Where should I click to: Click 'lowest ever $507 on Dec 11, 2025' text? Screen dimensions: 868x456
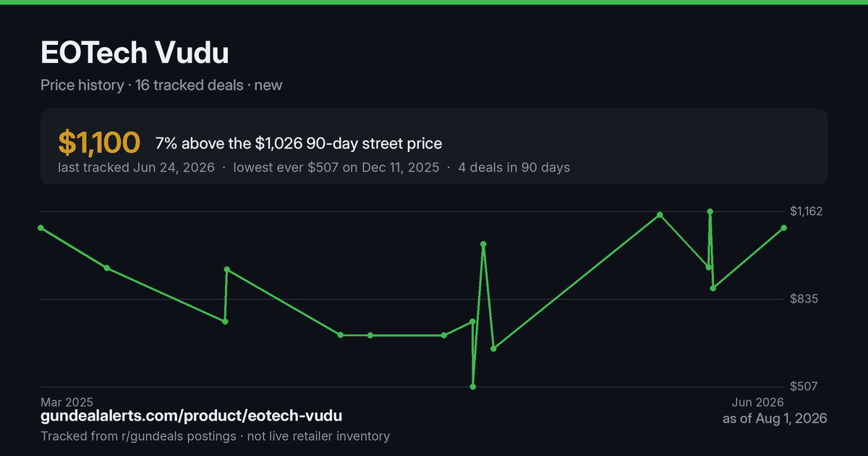[x=336, y=167]
